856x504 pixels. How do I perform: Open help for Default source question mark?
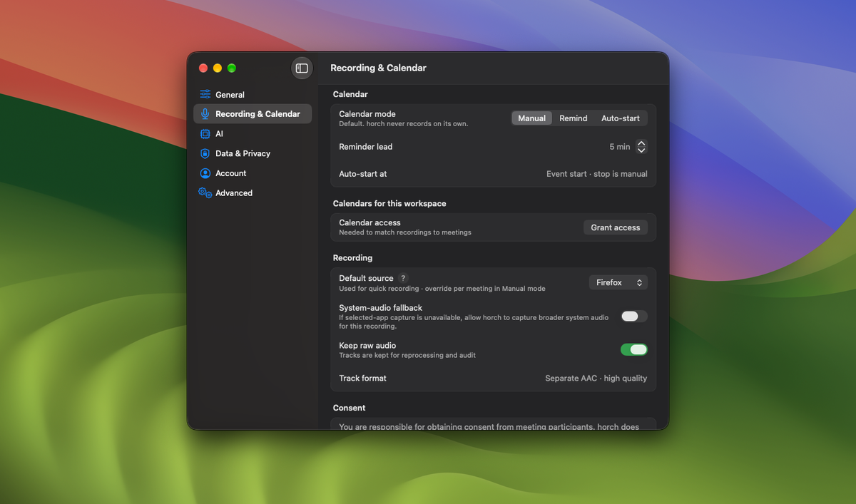point(403,279)
